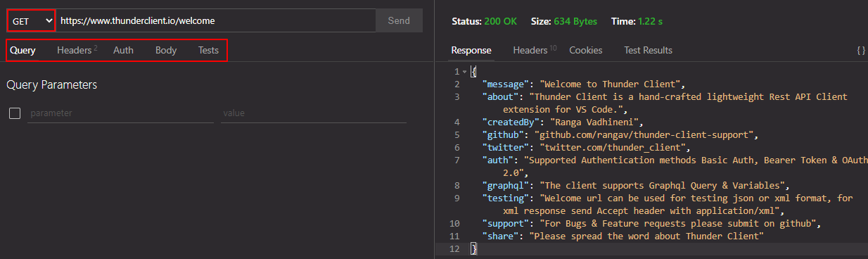The width and height of the screenshot is (868, 259).
Task: Open the Auth tab
Action: tap(123, 50)
